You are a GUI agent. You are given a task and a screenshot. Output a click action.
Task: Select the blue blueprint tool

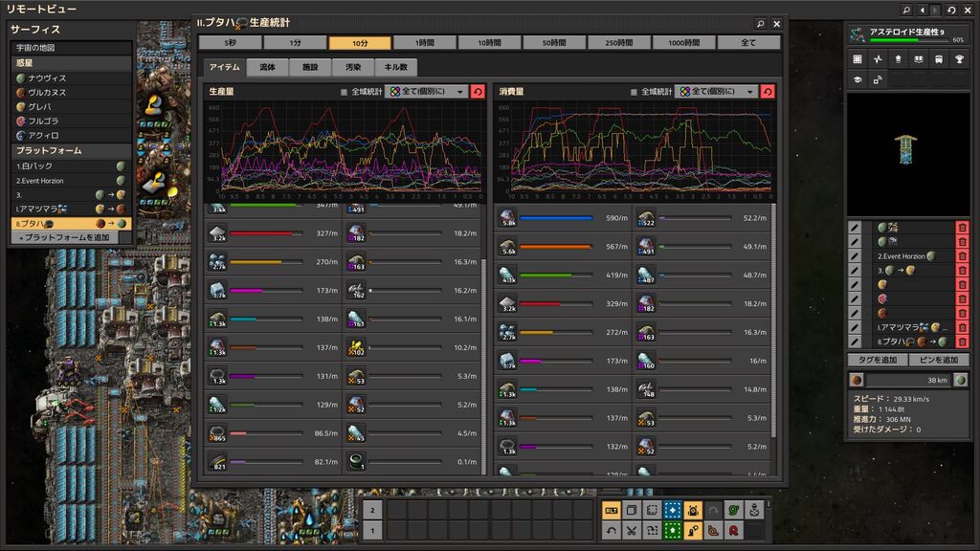click(x=673, y=511)
